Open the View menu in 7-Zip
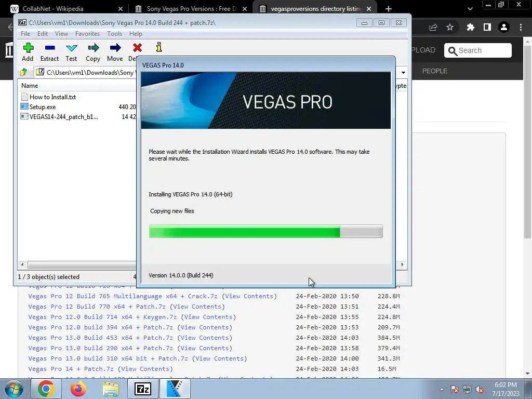This screenshot has height=399, width=532. coord(61,34)
